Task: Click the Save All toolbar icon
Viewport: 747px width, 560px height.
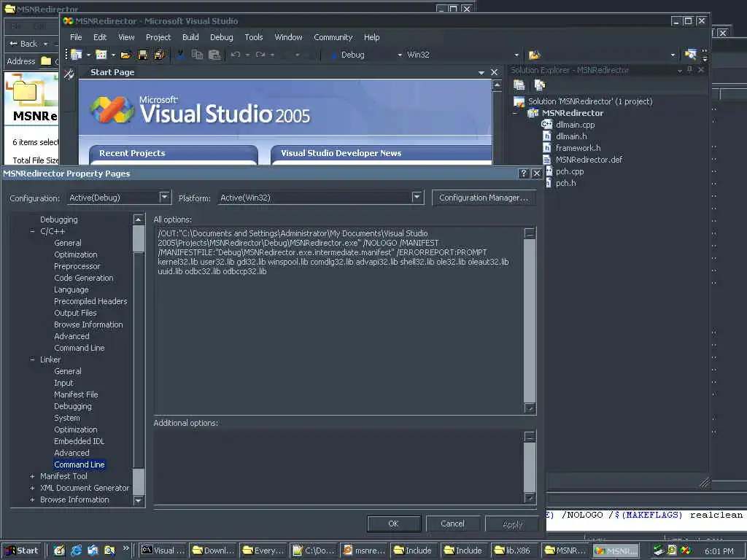Action: point(160,55)
